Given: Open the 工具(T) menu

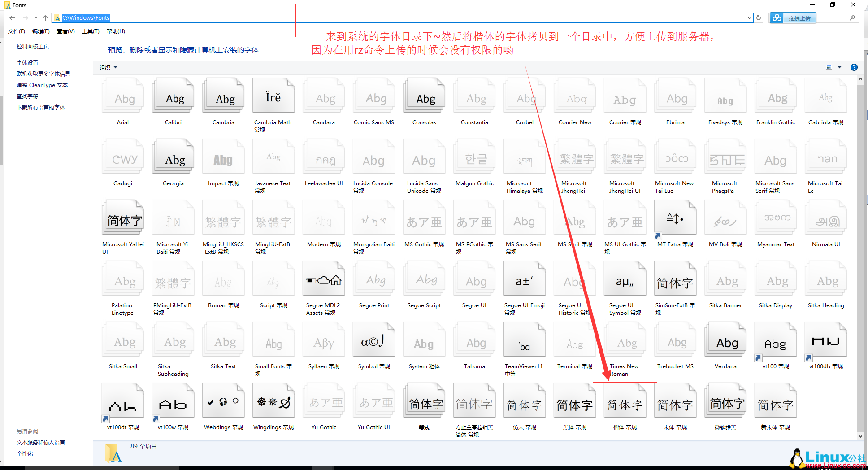Looking at the screenshot, I should [x=91, y=31].
